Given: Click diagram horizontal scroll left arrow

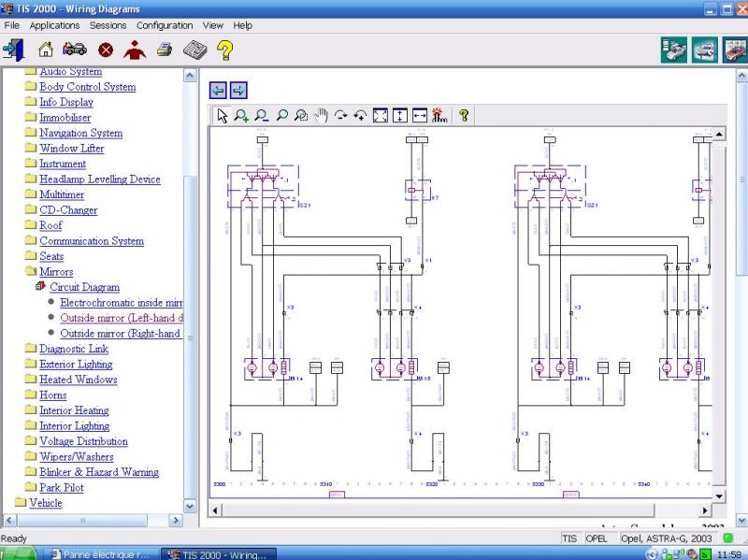Looking at the screenshot, I should point(215,510).
